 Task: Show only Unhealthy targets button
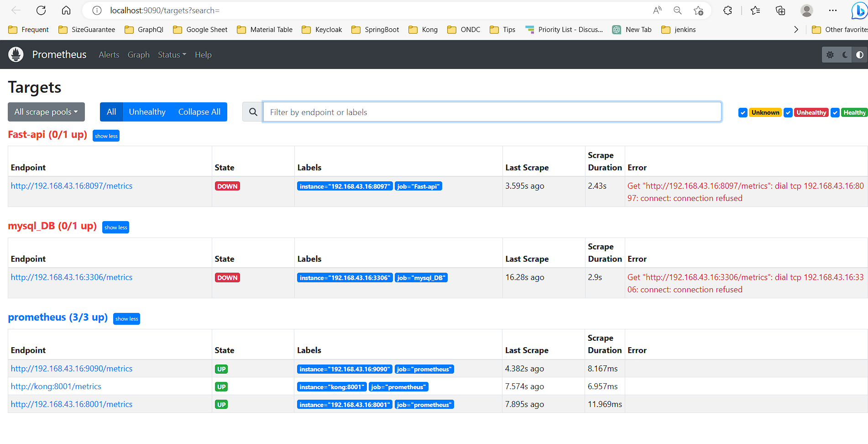click(147, 112)
